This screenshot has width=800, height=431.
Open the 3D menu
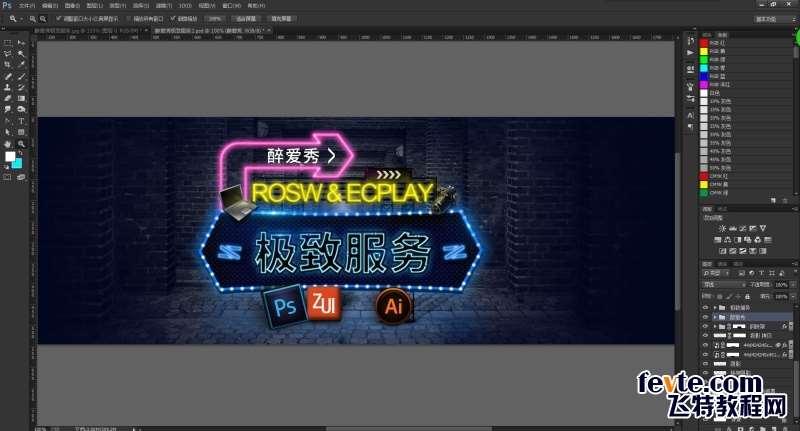(185, 6)
